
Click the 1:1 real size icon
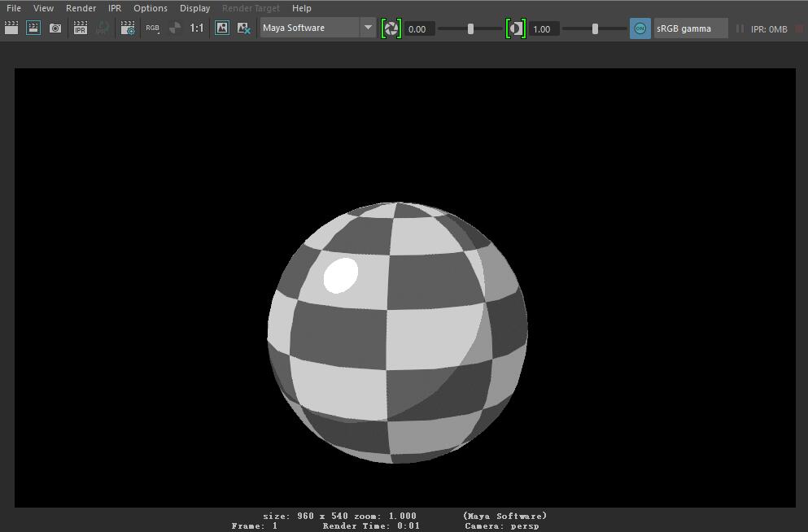196,28
